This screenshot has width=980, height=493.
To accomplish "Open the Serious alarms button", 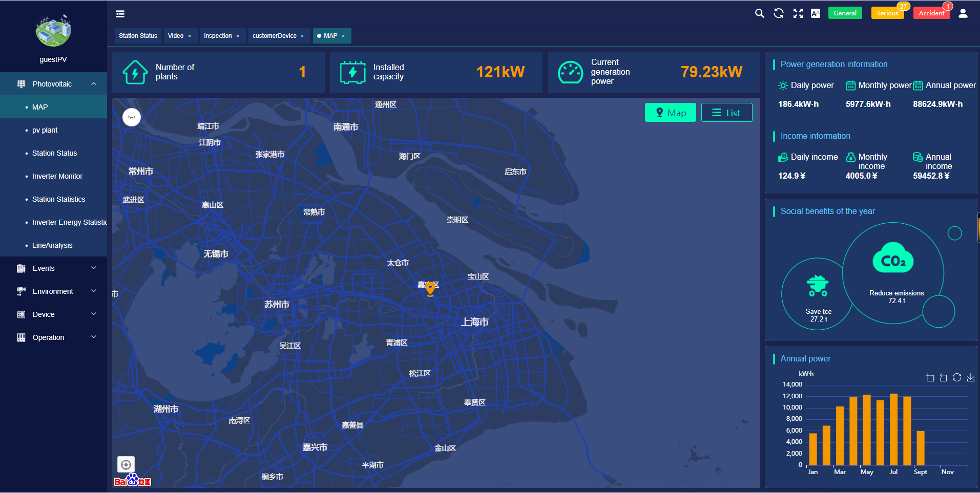I will pos(887,13).
